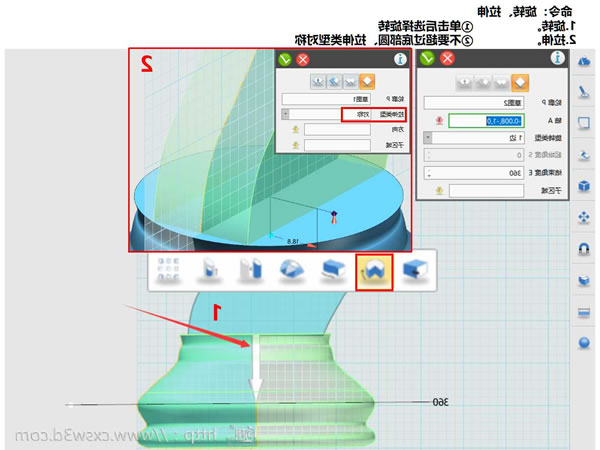Viewport: 600px width, 450px height.
Task: Open the flat plate sidebar icon
Action: [584, 312]
